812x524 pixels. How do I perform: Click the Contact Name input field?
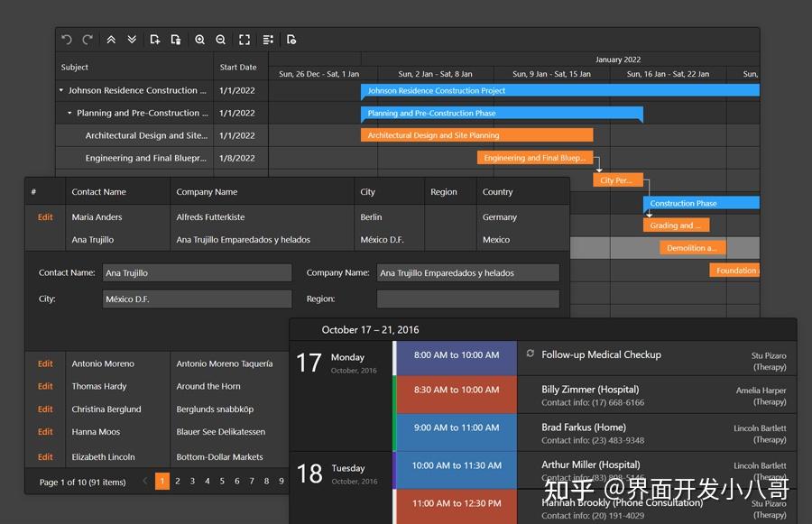198,273
